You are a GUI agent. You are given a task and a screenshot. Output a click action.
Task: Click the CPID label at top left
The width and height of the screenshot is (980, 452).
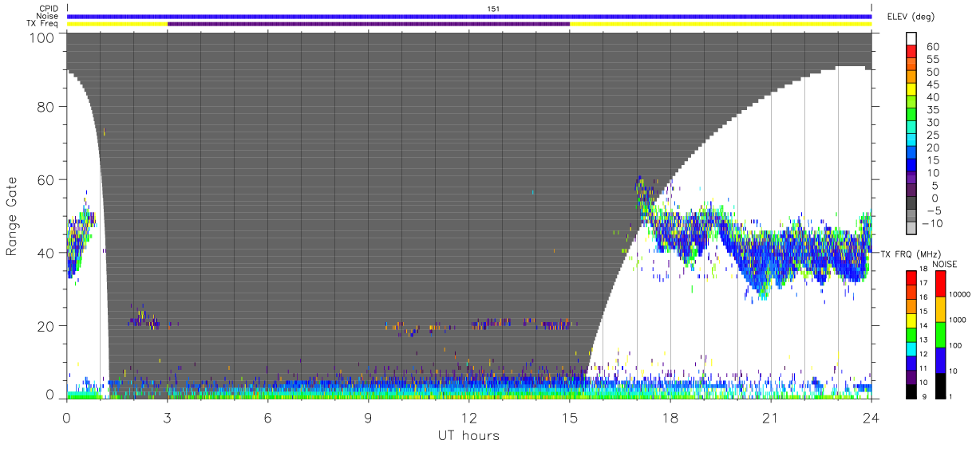[47, 8]
